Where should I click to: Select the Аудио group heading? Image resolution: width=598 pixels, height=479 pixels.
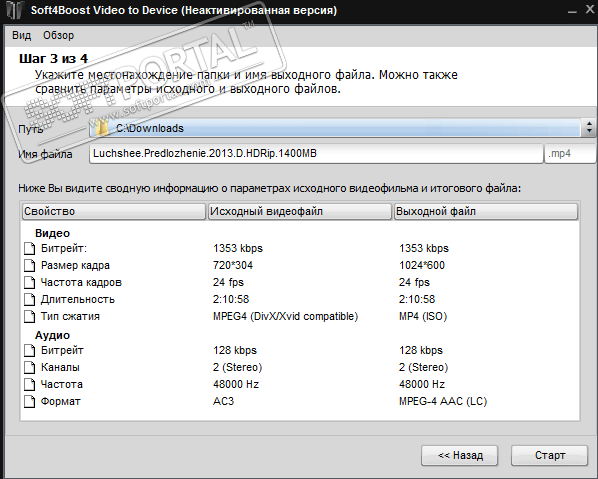[x=52, y=335]
